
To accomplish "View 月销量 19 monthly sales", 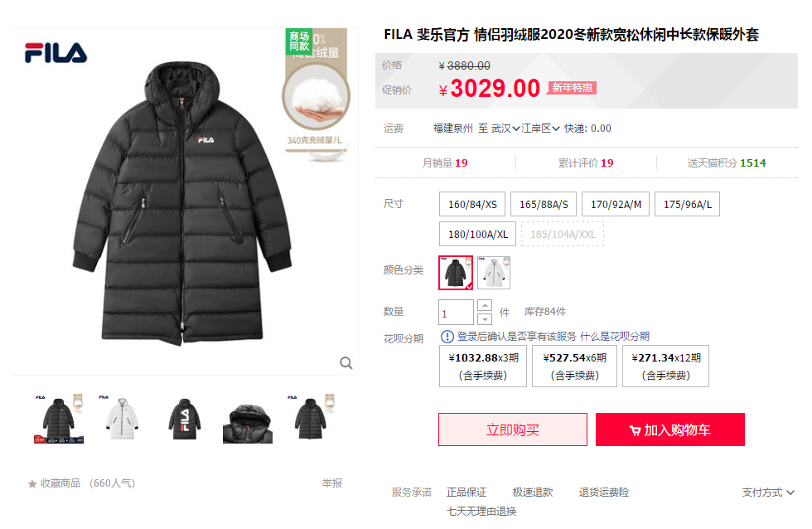I will click(445, 163).
